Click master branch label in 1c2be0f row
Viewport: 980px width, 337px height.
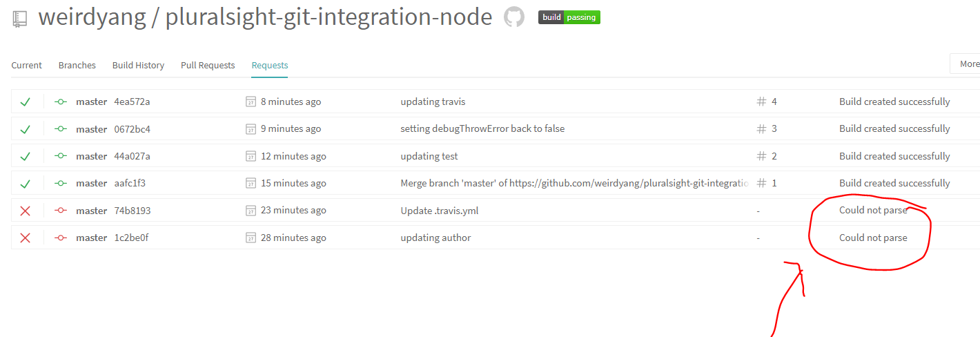(91, 238)
